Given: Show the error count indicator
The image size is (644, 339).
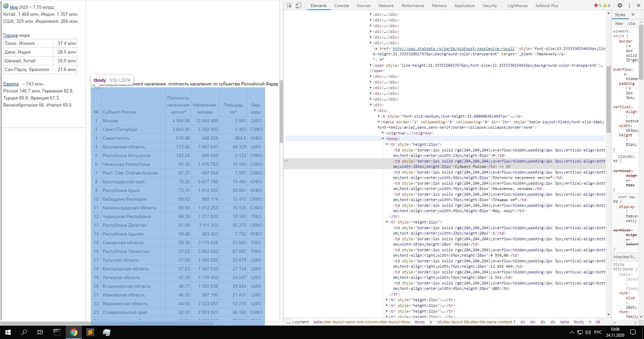Looking at the screenshot, I should coord(598,5).
